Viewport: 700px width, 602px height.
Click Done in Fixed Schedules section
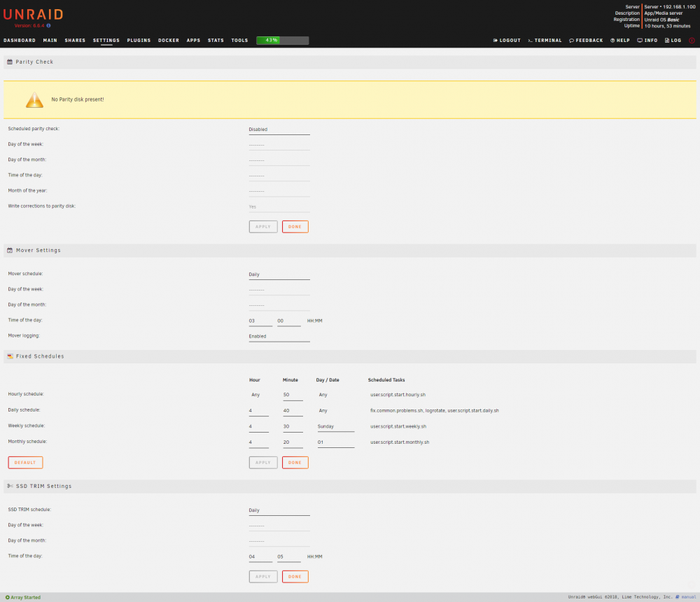(295, 463)
